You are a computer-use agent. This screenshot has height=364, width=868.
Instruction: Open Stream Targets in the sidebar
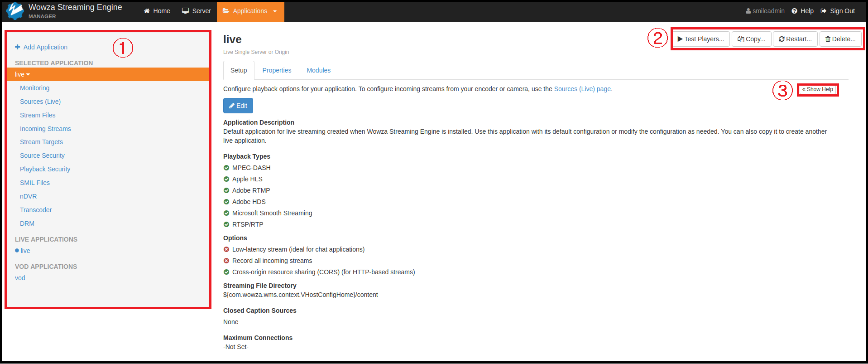coord(41,142)
